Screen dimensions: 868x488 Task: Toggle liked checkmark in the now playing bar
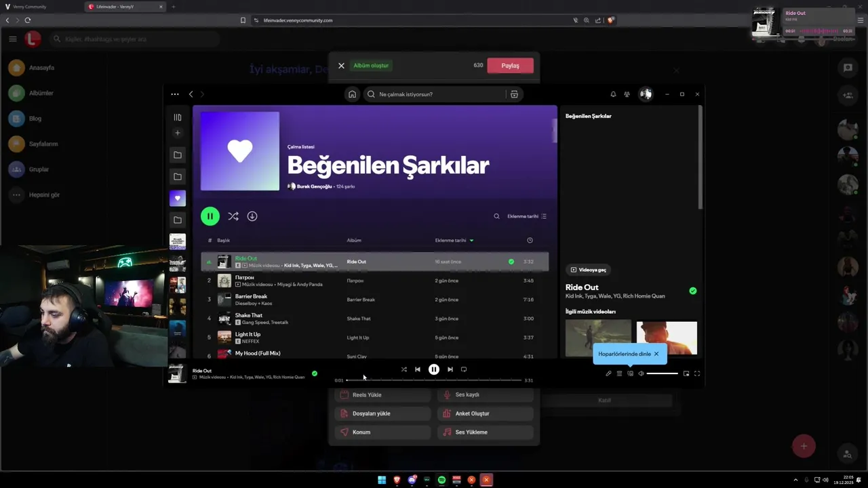pos(315,373)
